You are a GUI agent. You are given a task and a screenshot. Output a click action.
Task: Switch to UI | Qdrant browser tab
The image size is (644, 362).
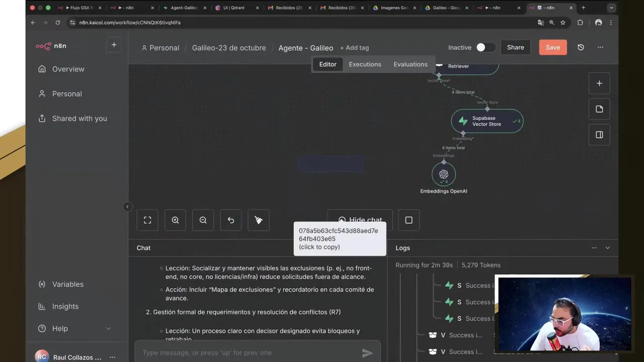(236, 8)
